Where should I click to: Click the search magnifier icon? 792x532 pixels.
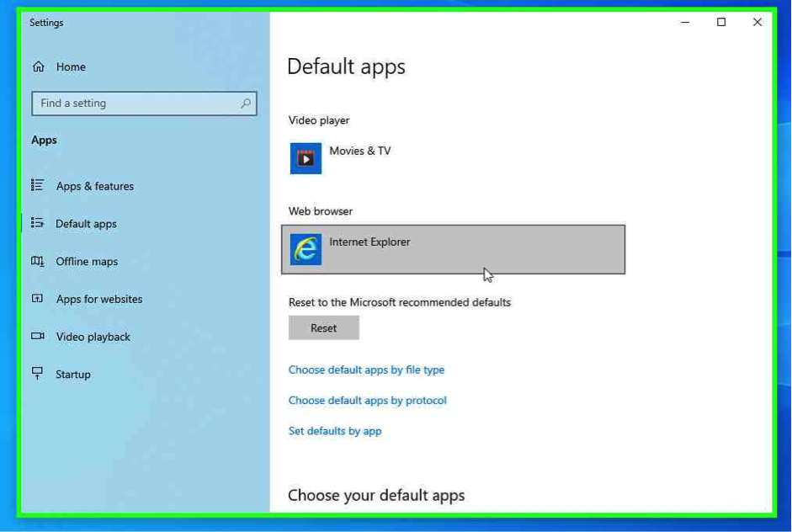(246, 104)
